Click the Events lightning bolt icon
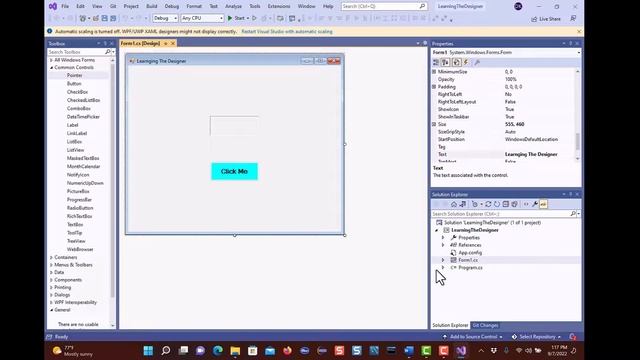Viewport: 640px width, 360px height. [x=466, y=62]
